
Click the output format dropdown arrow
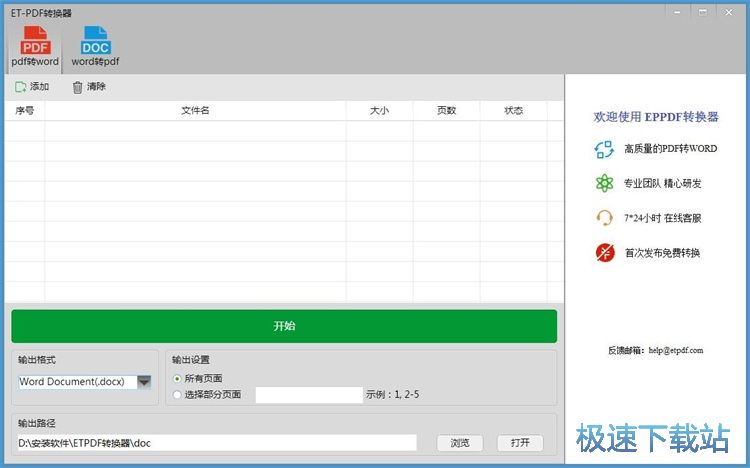(x=144, y=382)
